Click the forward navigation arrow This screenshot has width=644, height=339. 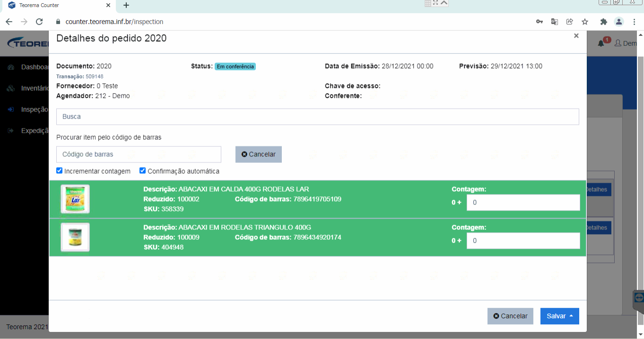(24, 22)
